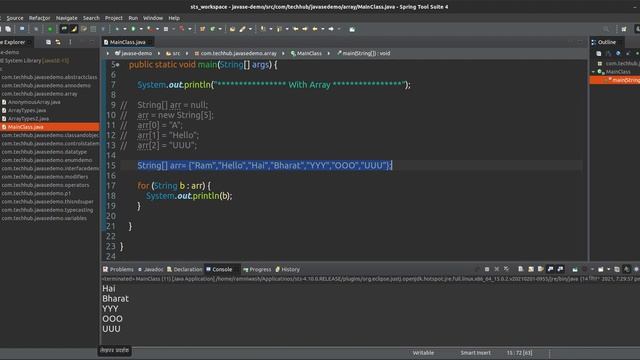Click the Back navigation arrow icon

tap(315, 29)
